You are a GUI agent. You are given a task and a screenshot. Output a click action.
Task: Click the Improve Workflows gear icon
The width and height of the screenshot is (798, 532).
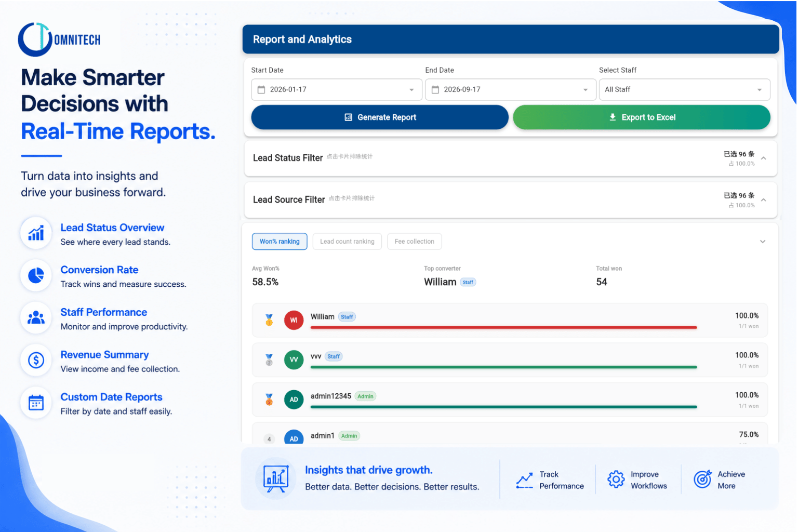[616, 479]
